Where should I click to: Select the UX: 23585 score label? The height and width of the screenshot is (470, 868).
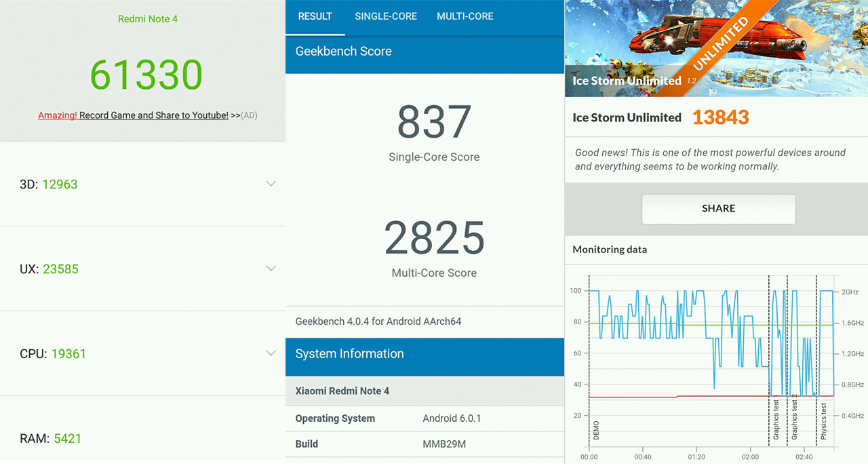point(50,269)
